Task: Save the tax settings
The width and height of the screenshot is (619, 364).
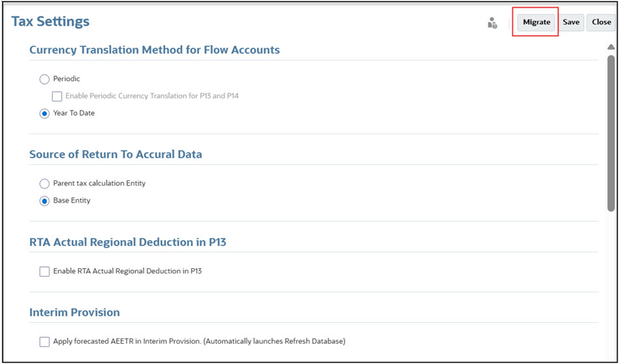Action: (571, 23)
